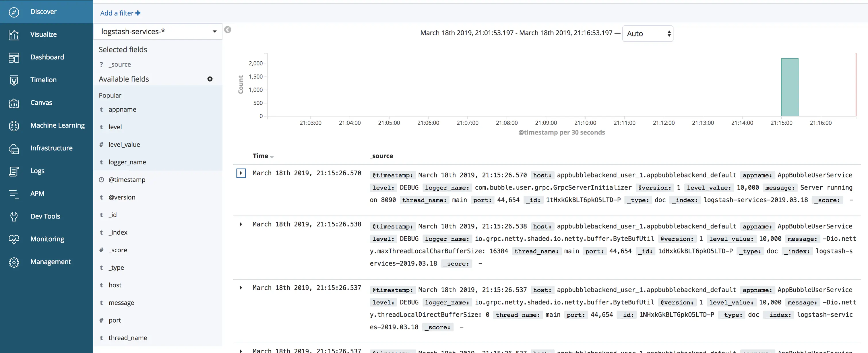
Task: Select the appname field
Action: point(122,109)
